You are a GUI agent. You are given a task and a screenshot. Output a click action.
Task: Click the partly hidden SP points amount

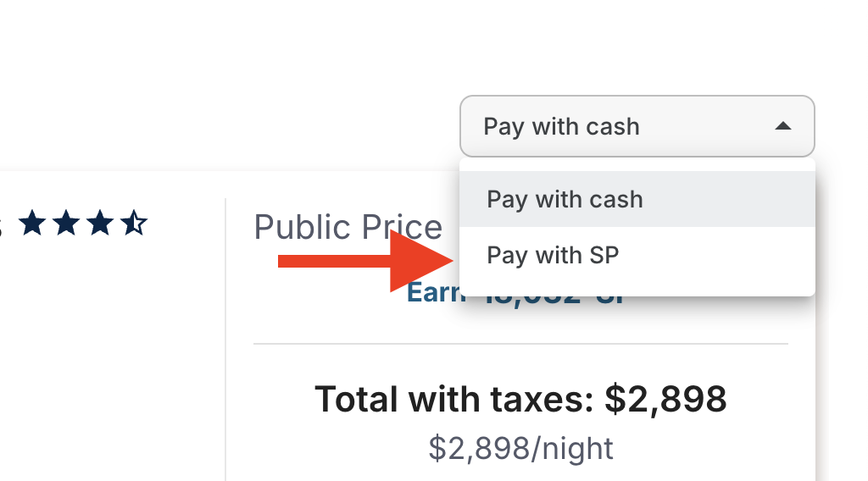(554, 300)
